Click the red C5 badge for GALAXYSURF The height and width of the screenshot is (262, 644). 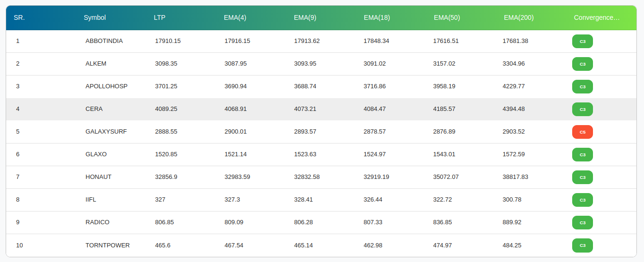583,132
